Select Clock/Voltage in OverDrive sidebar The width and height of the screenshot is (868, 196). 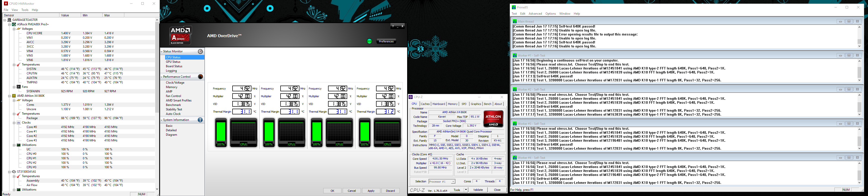175,83
